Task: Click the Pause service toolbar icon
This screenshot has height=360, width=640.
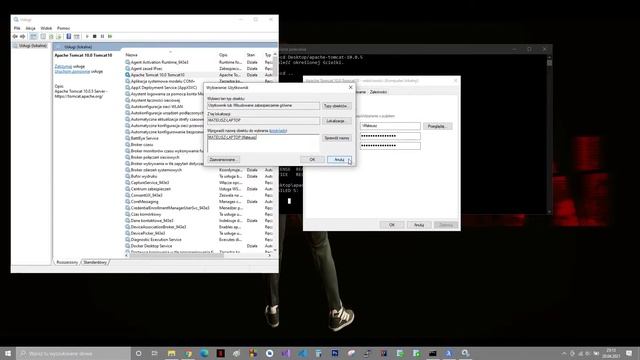Action: [102, 36]
